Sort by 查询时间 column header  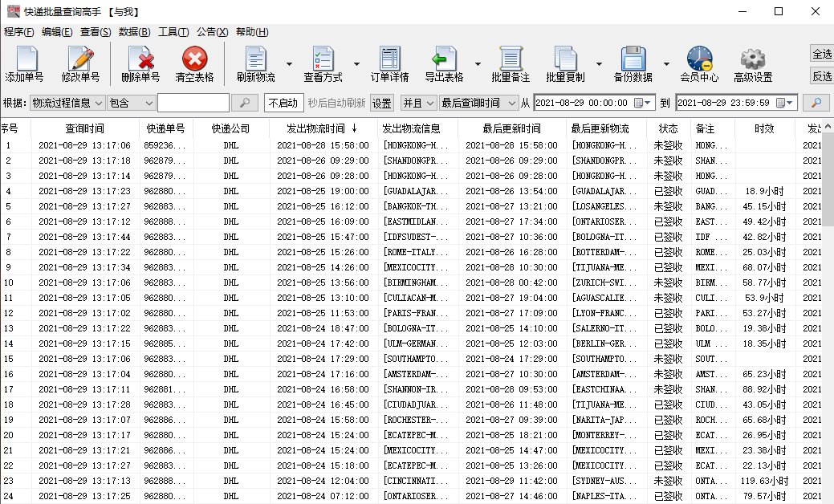(x=85, y=128)
